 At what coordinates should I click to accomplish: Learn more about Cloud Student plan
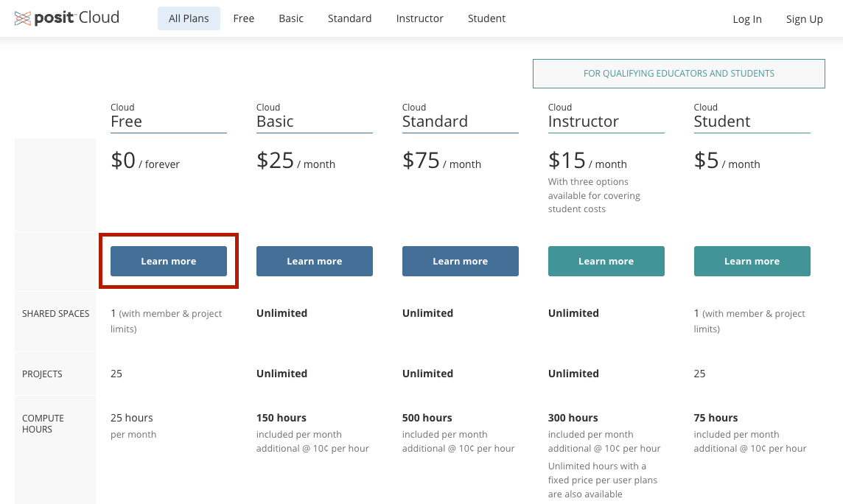pos(752,262)
